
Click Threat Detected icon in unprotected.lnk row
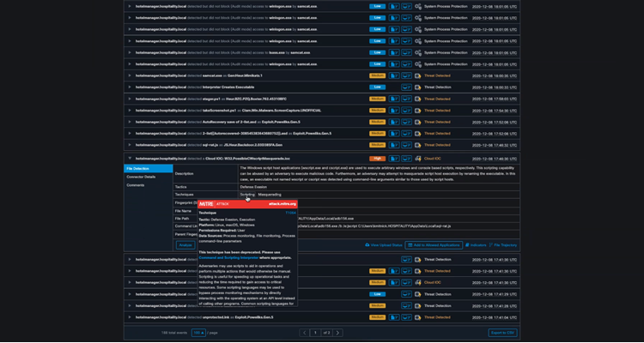417,317
